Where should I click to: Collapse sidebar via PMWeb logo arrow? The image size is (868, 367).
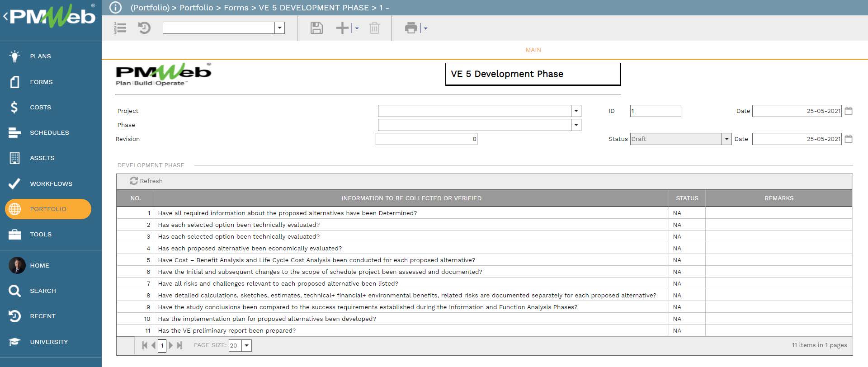(x=5, y=17)
